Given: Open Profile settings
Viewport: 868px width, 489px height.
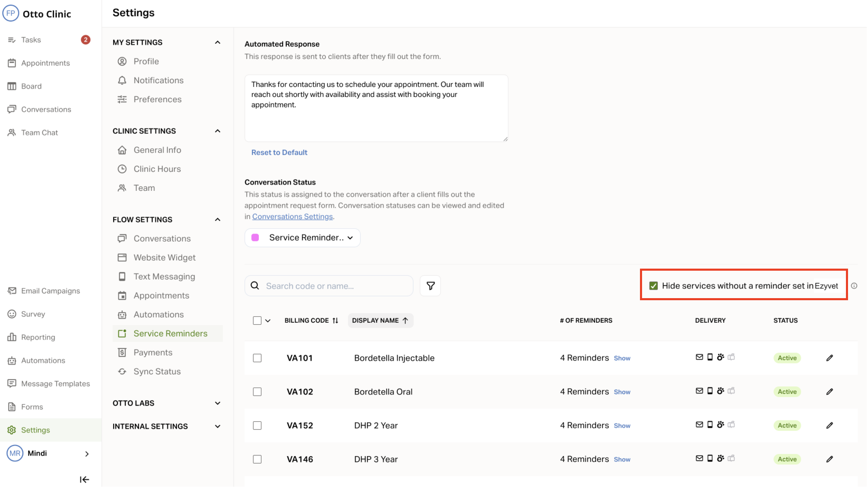Looking at the screenshot, I should pos(146,62).
